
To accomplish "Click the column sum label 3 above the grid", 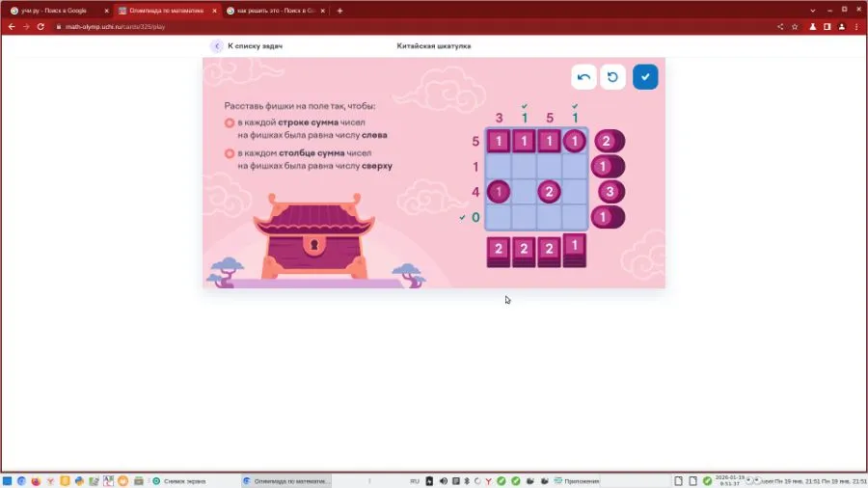I will (x=499, y=118).
